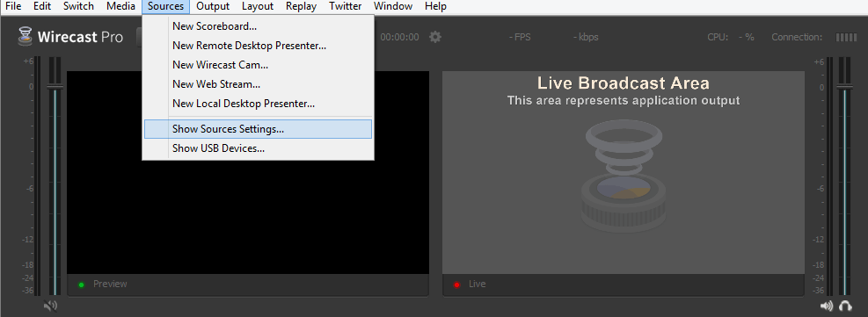Toggle headphones monitoring icon
868x317 pixels.
(x=845, y=306)
